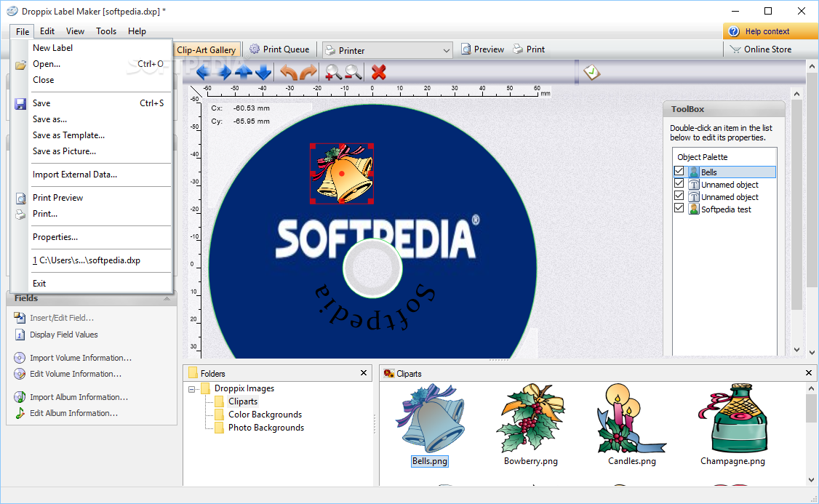Open the Edit menu
This screenshot has height=504, width=819.
click(x=47, y=31)
